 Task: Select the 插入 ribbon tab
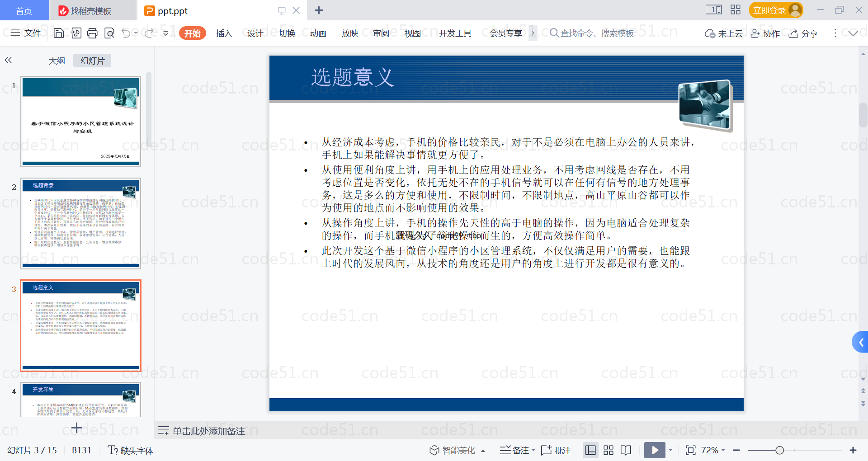pos(224,33)
